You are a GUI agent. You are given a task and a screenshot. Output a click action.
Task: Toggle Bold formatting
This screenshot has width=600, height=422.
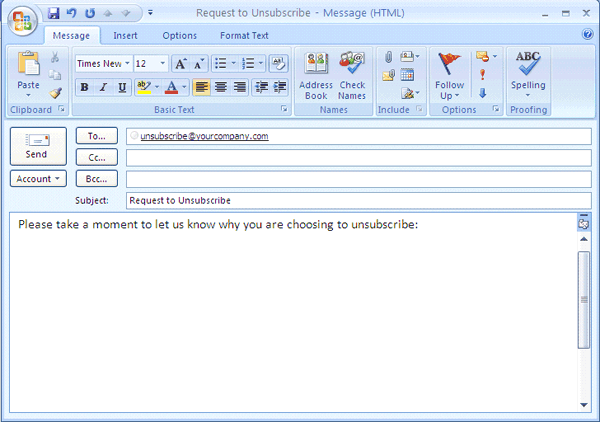pyautogui.click(x=85, y=87)
